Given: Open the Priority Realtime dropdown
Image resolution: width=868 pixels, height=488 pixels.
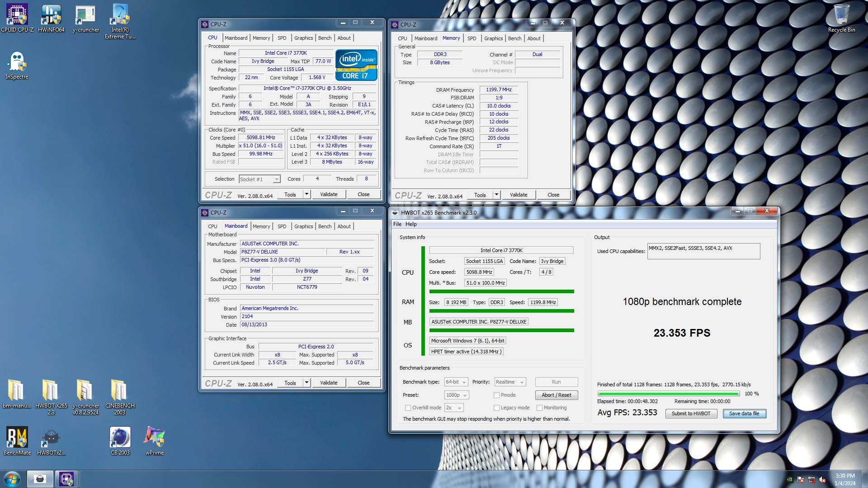Looking at the screenshot, I should pyautogui.click(x=510, y=382).
